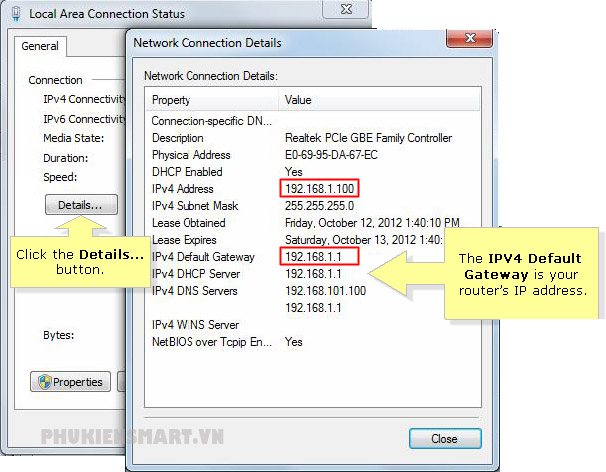The width and height of the screenshot is (606, 472).
Task: Open the General tab
Action: pos(40,46)
